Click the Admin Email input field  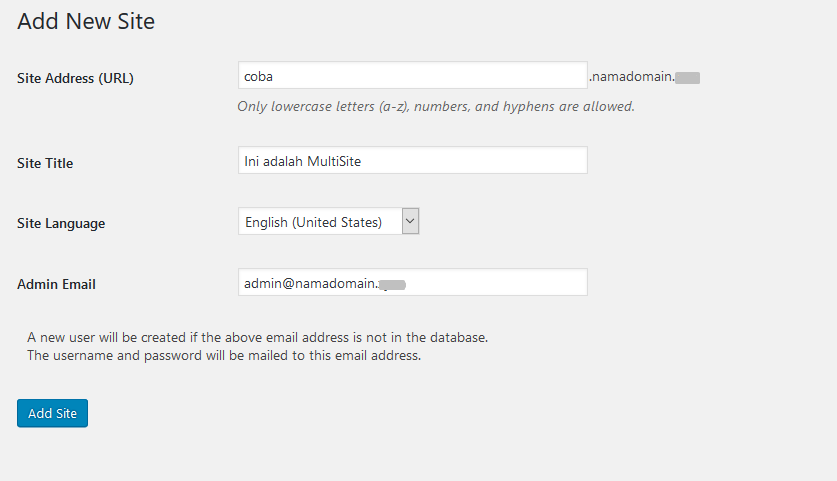(x=412, y=283)
